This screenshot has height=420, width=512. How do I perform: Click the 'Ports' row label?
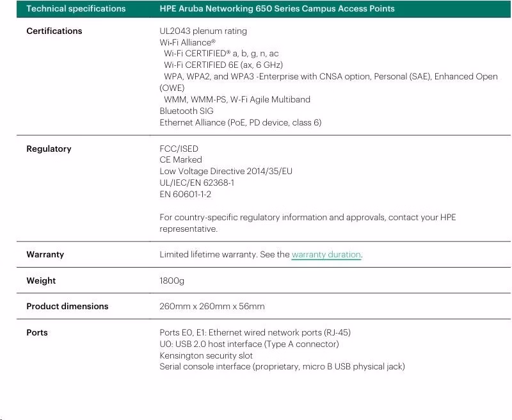tap(37, 332)
